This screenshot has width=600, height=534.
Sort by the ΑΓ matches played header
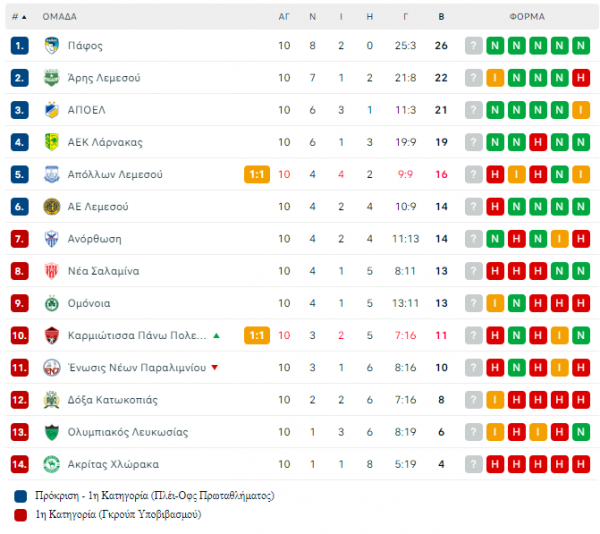coord(284,16)
